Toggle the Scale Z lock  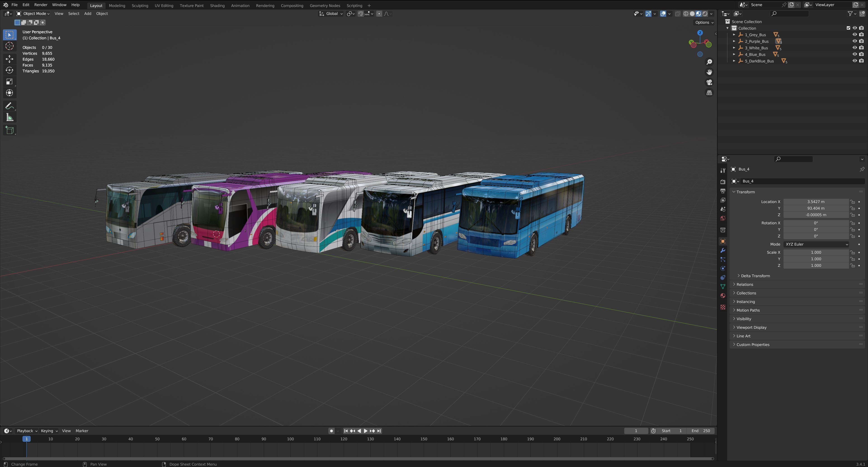(x=852, y=266)
